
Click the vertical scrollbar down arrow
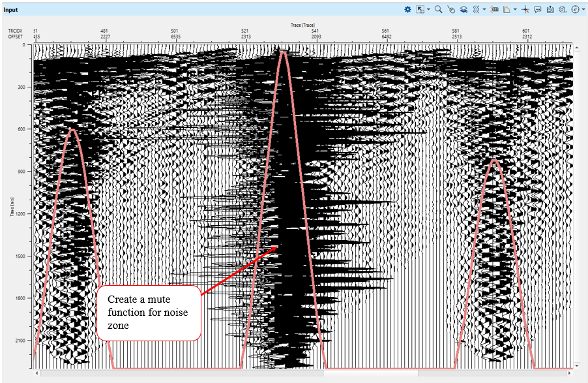tap(576, 366)
